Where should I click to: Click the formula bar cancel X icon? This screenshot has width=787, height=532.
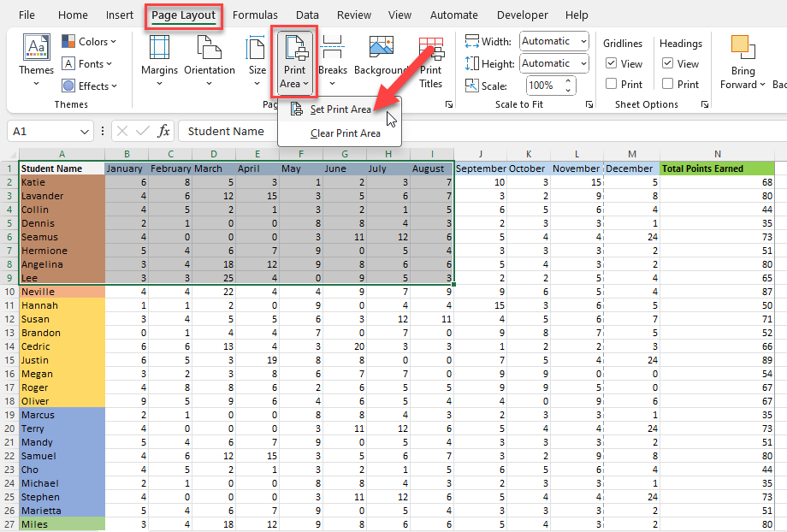pos(122,131)
